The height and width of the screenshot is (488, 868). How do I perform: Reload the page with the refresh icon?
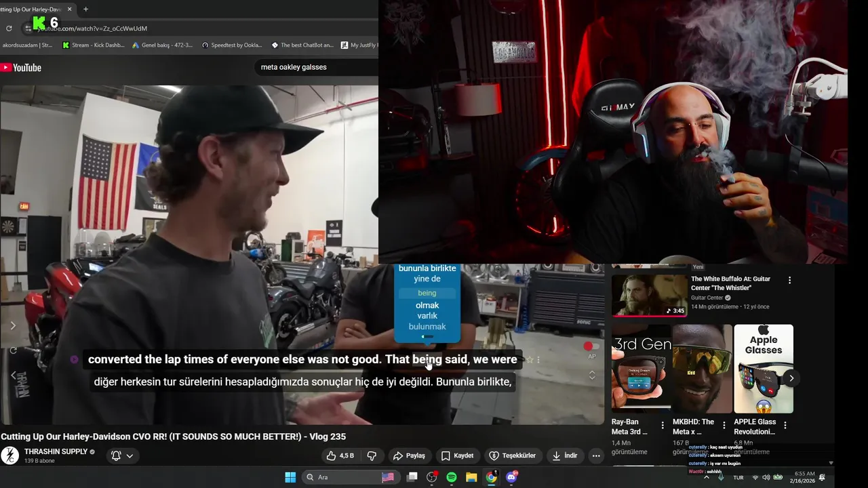tap(9, 28)
